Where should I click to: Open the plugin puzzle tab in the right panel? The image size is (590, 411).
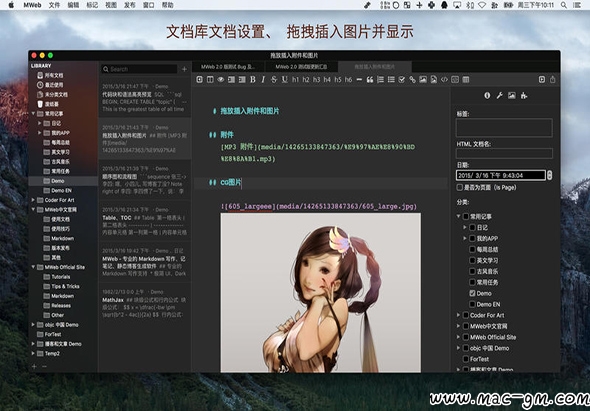tap(524, 96)
